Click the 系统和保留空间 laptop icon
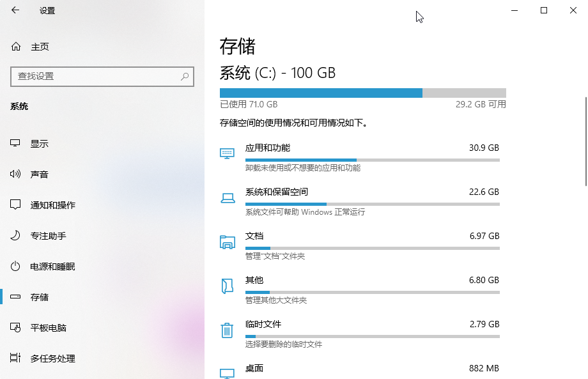This screenshot has width=588, height=379. tap(228, 198)
